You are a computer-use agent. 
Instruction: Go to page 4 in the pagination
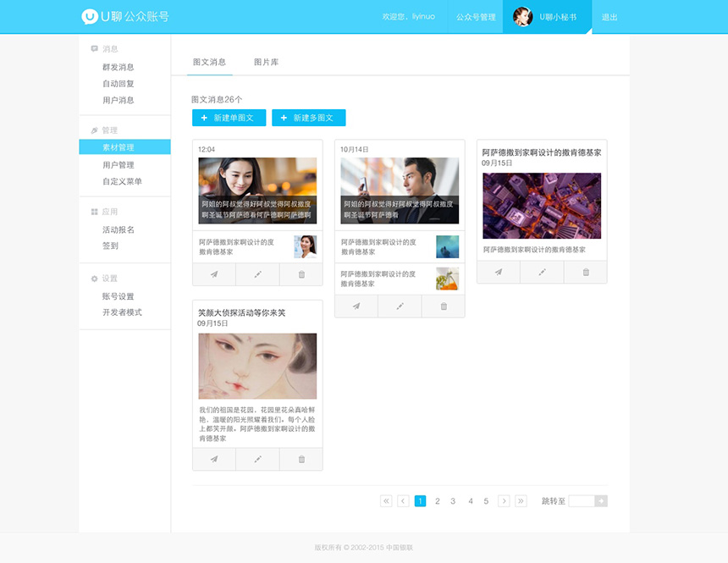coord(469,500)
